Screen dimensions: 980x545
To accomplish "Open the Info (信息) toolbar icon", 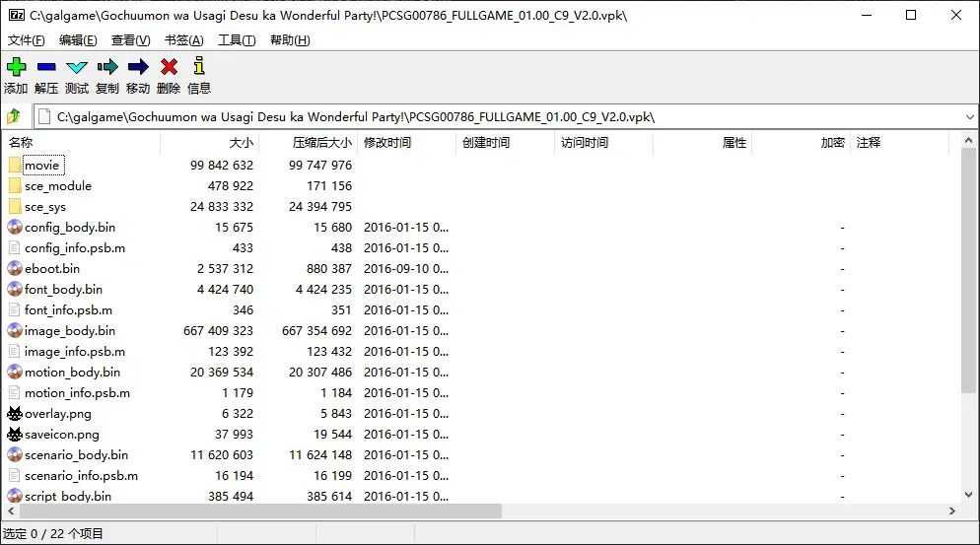I will 199,66.
